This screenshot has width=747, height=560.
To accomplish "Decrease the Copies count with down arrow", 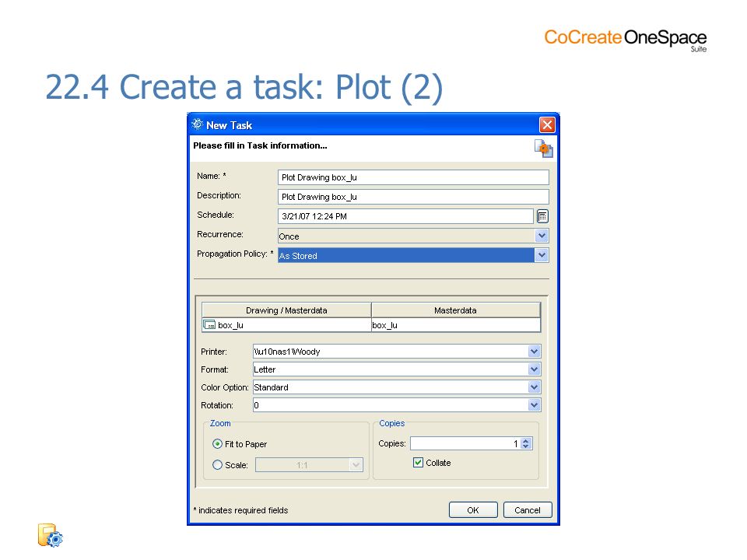I will pos(525,446).
